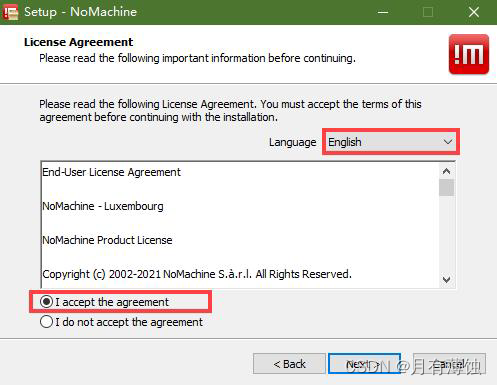This screenshot has width=497, height=385.
Task: Click the Setup - NoMachine title bar text
Action: coord(80,12)
